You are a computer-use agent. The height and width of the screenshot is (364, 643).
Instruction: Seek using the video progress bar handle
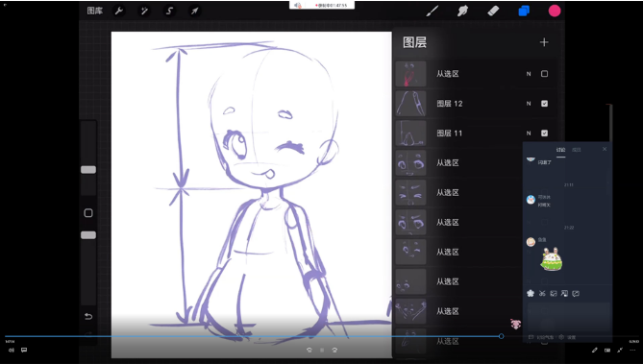(501, 336)
